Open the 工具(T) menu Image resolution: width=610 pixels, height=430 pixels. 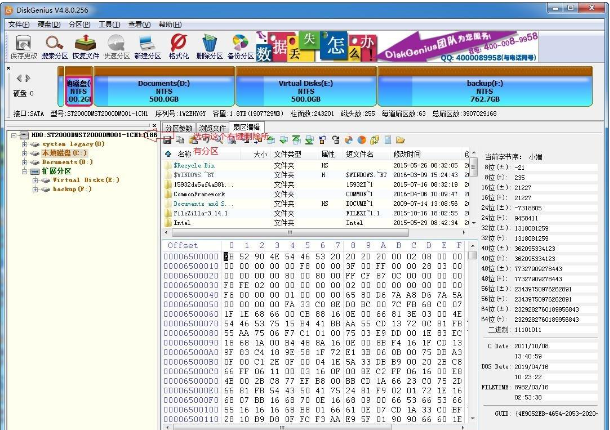(109, 25)
